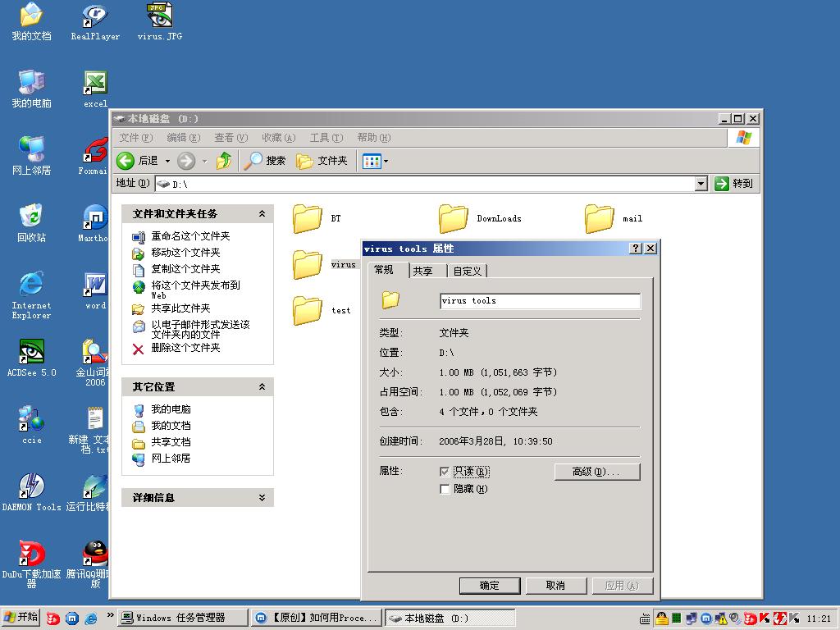Image resolution: width=840 pixels, height=630 pixels.
Task: Open the 查看 menu
Action: tap(231, 138)
